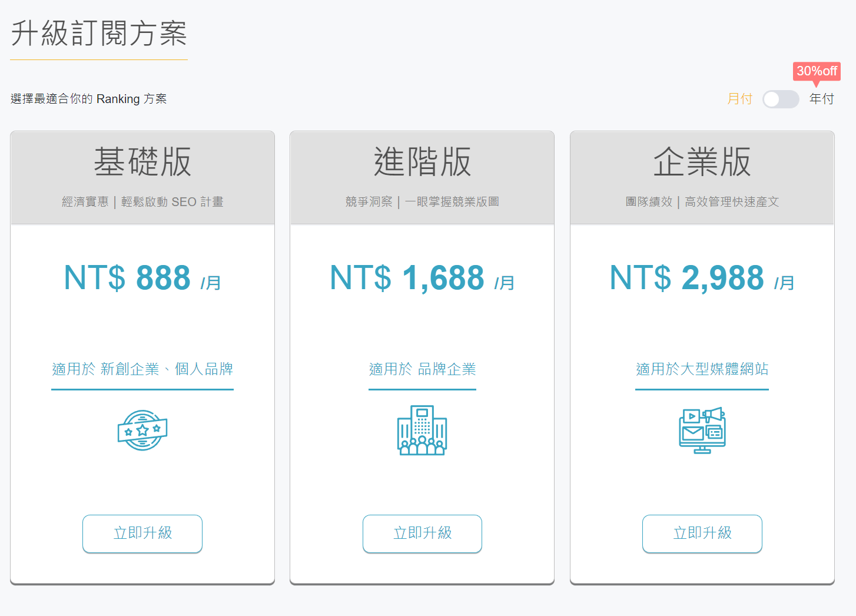Click the NT$ 2,988 /月 price
Image resolution: width=856 pixels, height=616 pixels.
[x=702, y=278]
